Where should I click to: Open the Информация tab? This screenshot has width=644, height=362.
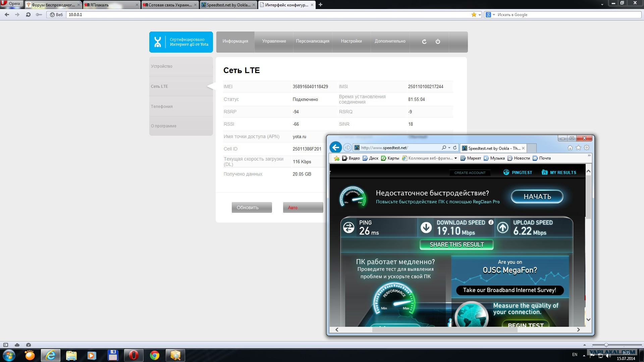pos(235,41)
